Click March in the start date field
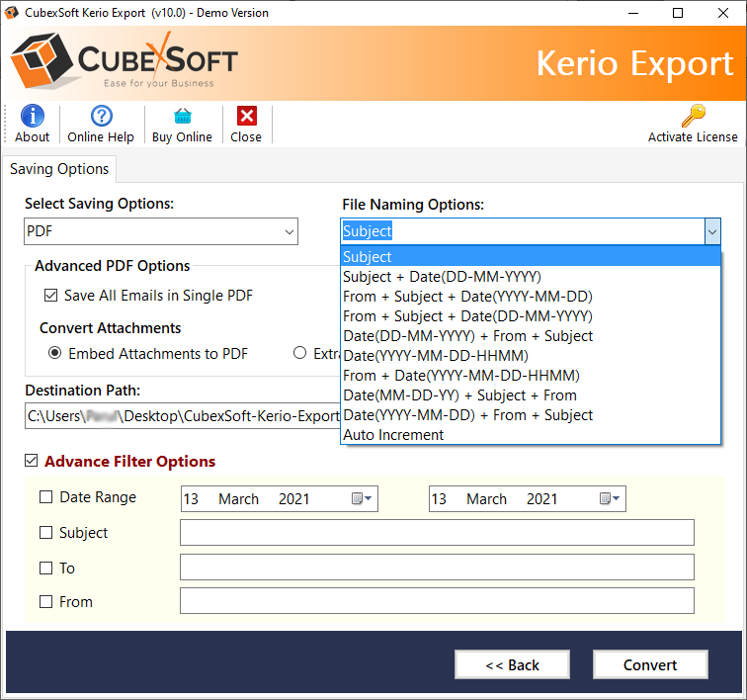This screenshot has height=700, width=747. point(238,498)
